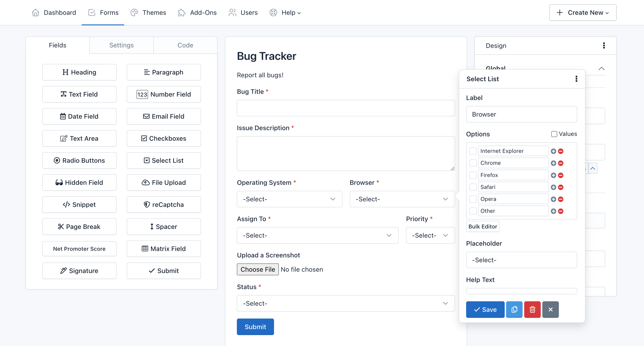
Task: Open Themes page
Action: (148, 12)
